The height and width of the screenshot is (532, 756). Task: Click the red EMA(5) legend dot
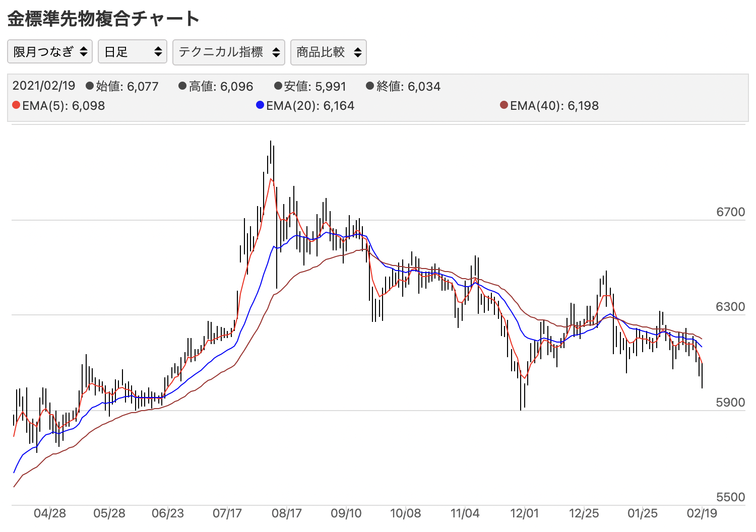16,105
